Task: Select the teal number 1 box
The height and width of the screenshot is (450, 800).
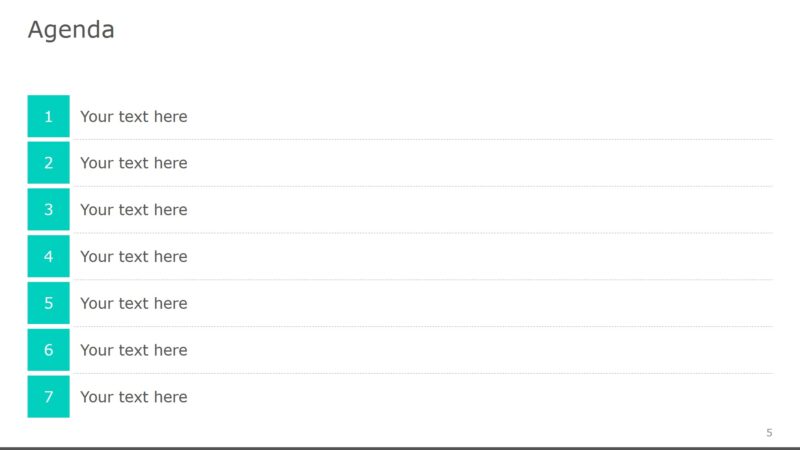Action: pyautogui.click(x=48, y=116)
